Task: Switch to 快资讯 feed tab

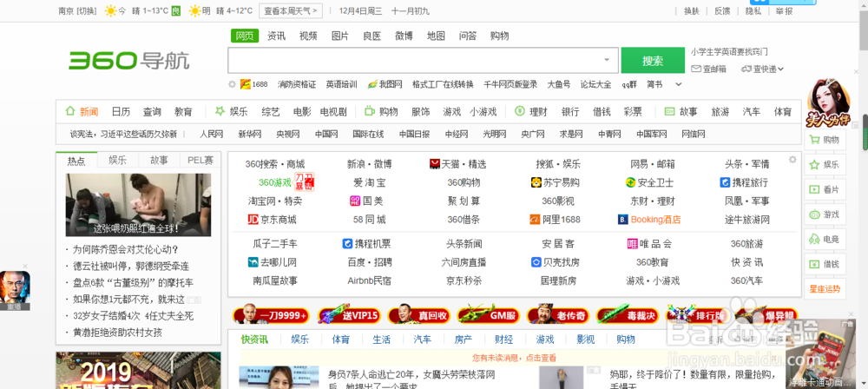Action: (x=254, y=340)
